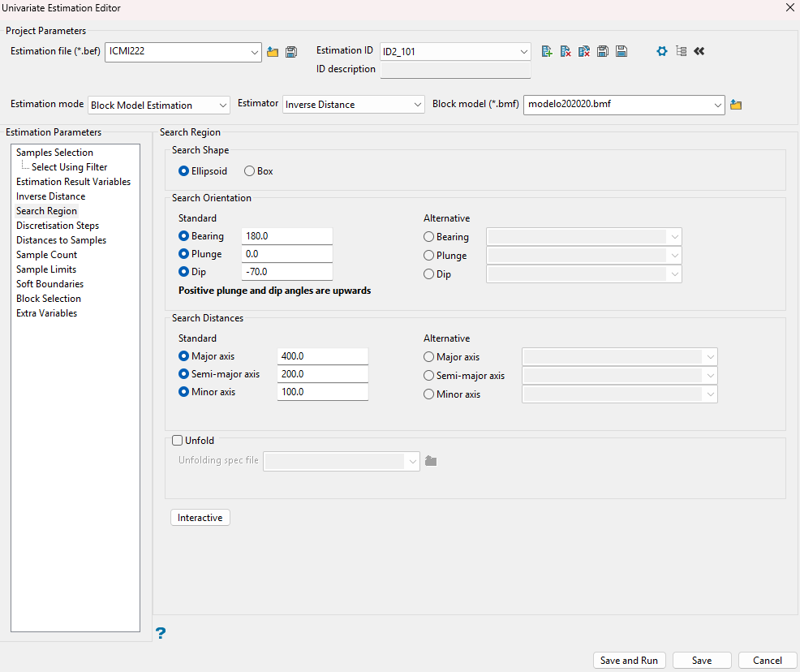800x672 pixels.
Task: Enable the Unfold checkbox
Action: [x=178, y=441]
